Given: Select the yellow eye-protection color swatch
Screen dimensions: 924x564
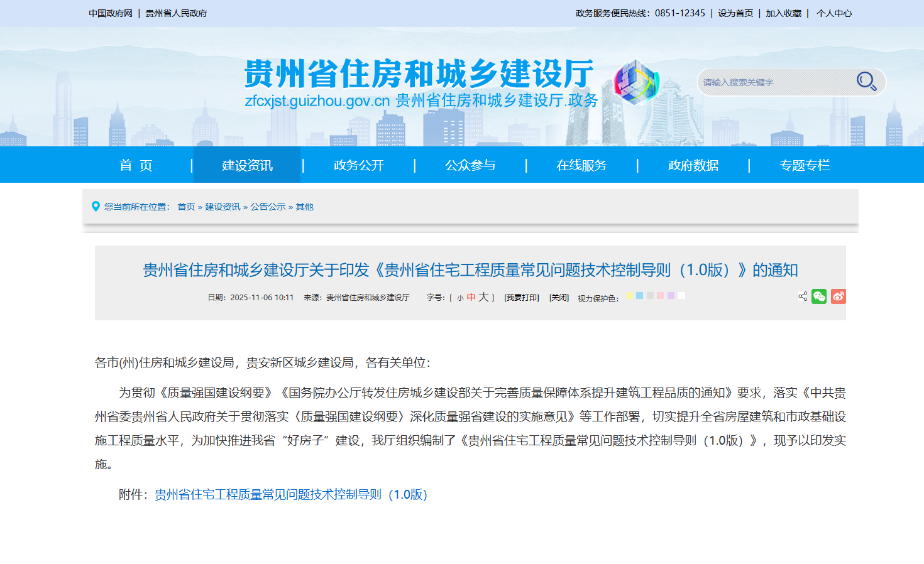Looking at the screenshot, I should coord(630,296).
